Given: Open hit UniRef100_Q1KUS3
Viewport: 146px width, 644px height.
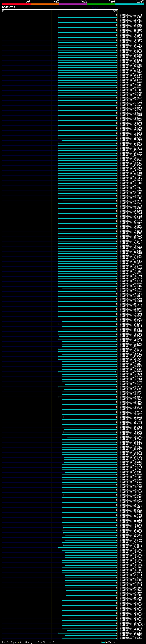Looking at the screenshot, I should pos(131,15).
